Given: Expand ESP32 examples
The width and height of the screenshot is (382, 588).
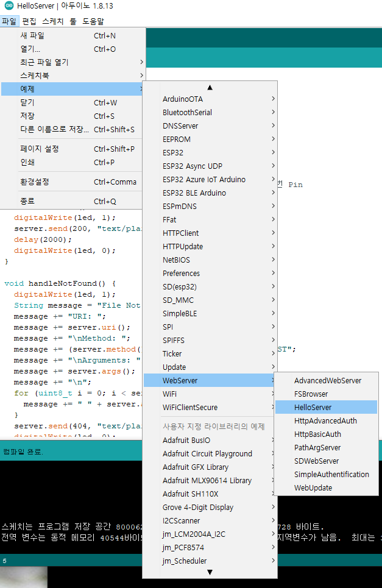Looking at the screenshot, I should [210, 152].
